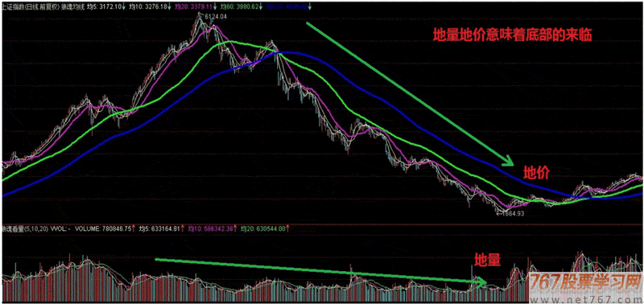The width and height of the screenshot is (644, 304).
Task: Click the 1664.93 bottom price marker
Action: pos(512,213)
